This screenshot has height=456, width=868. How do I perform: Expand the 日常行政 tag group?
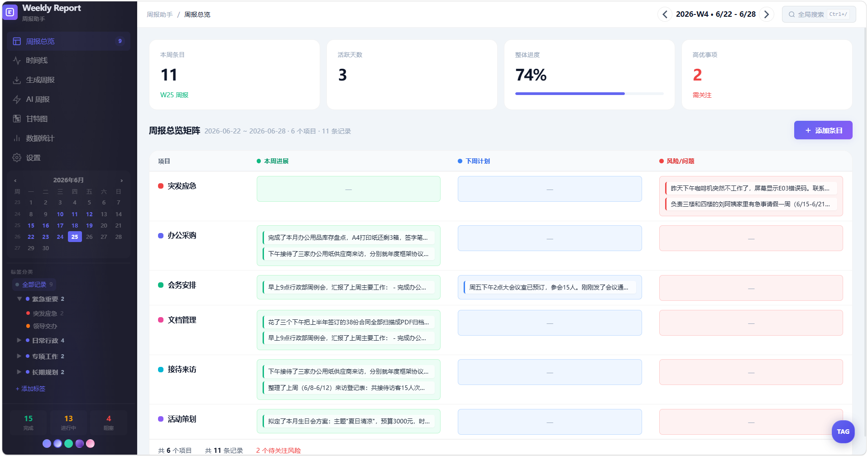(x=19, y=340)
